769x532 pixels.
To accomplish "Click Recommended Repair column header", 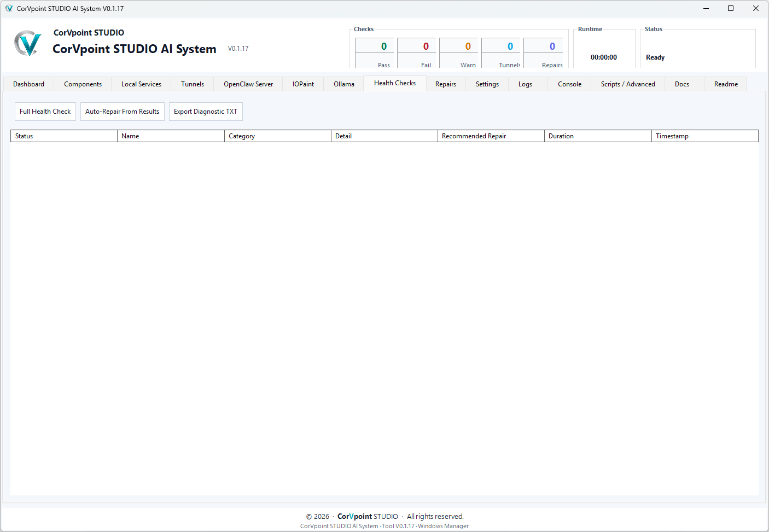I will (x=491, y=136).
